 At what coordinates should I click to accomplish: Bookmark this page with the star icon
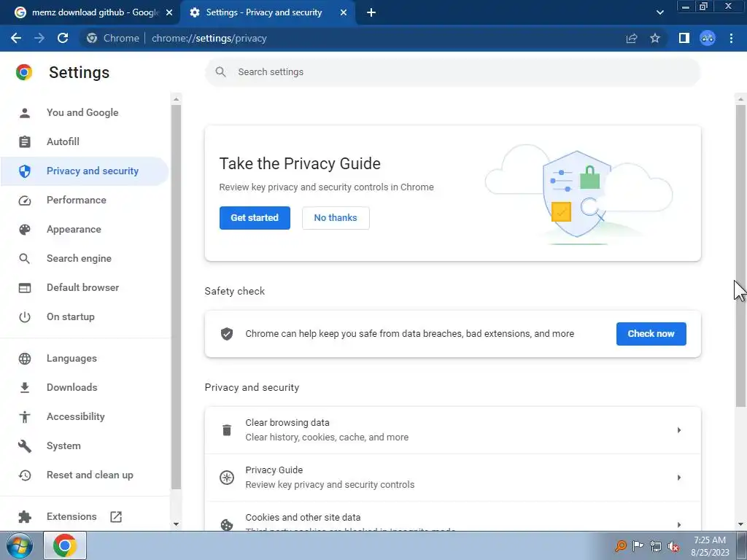[655, 38]
